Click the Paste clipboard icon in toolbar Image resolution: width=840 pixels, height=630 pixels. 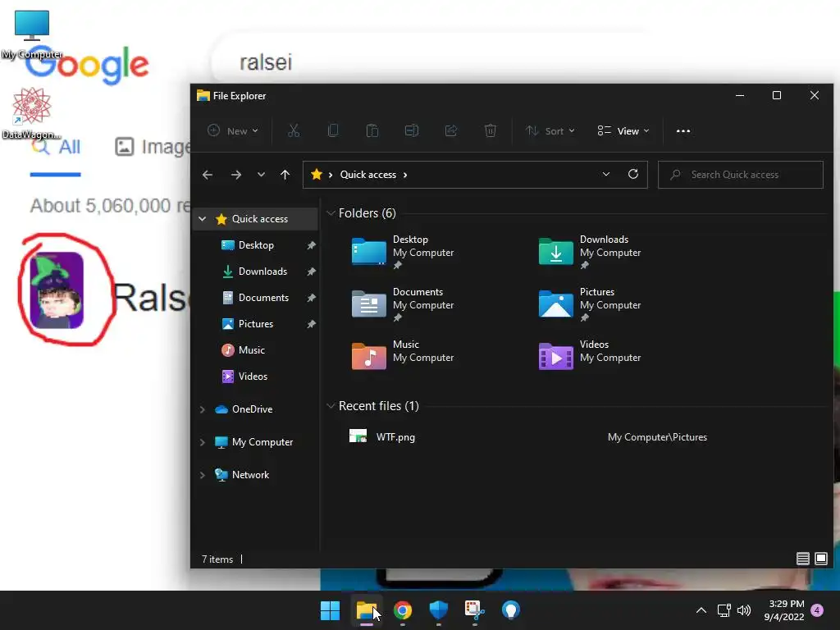[372, 130]
